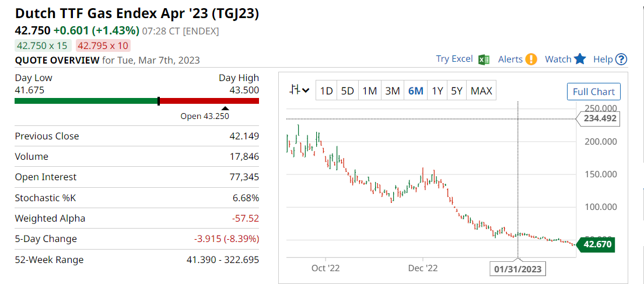Click the Weighted Alpha value -57.52
This screenshot has height=284, width=644.
245,218
